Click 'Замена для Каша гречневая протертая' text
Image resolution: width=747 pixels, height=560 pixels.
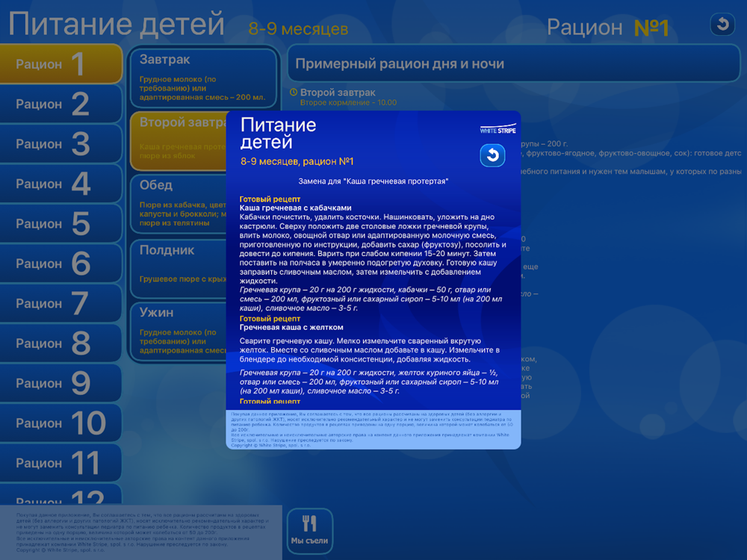point(373,181)
